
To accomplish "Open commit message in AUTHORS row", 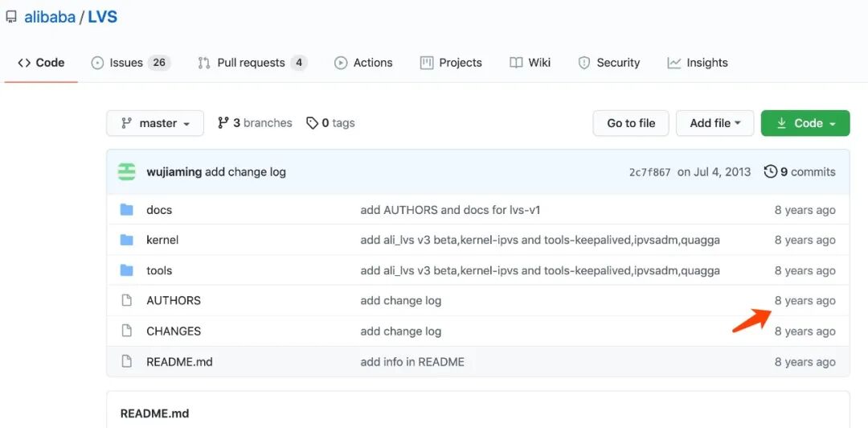I will click(401, 301).
